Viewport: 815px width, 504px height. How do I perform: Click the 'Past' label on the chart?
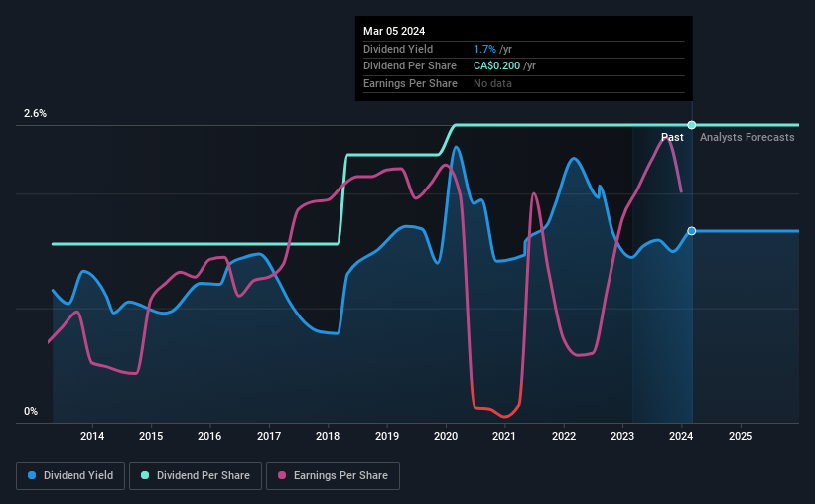click(672, 137)
